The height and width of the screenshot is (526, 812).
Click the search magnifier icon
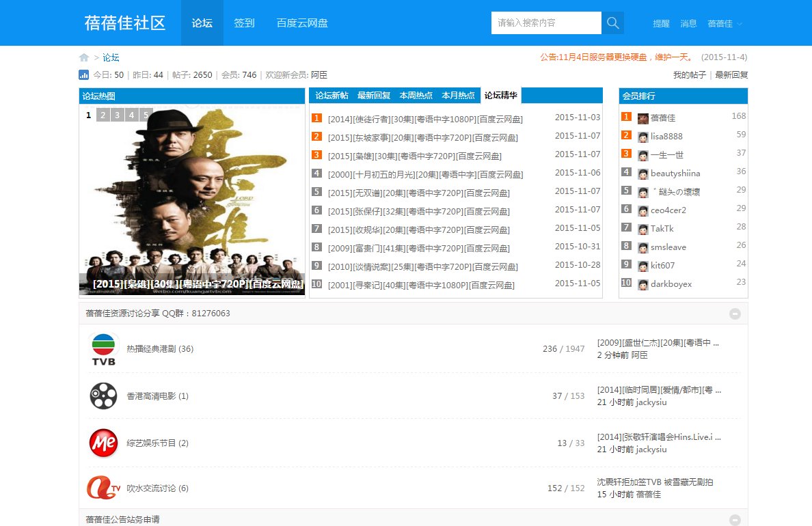coord(612,23)
